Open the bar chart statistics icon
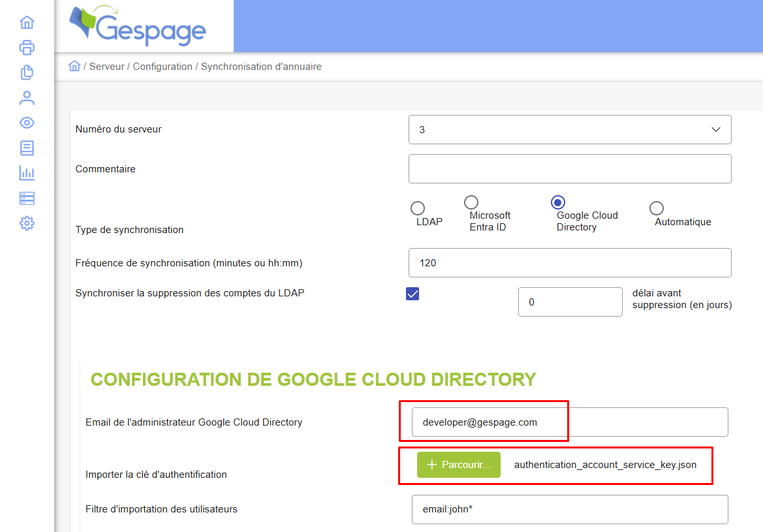This screenshot has width=763, height=532. 27,173
